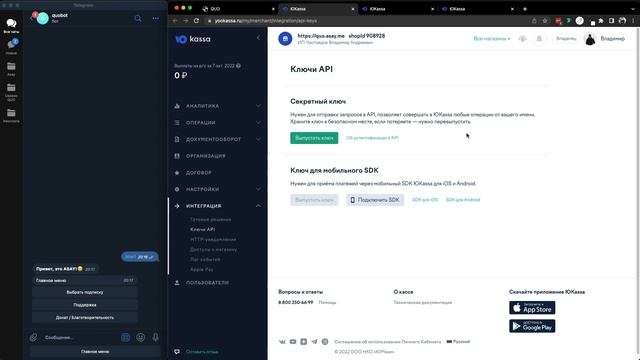Open the SDK для iOS link
Viewport: 640px width, 360px height.
[425, 200]
